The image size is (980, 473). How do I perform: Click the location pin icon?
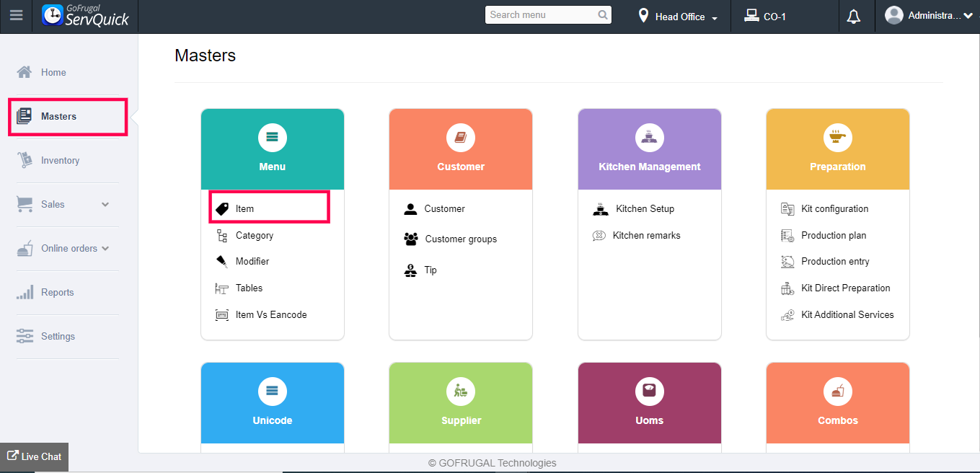[643, 15]
